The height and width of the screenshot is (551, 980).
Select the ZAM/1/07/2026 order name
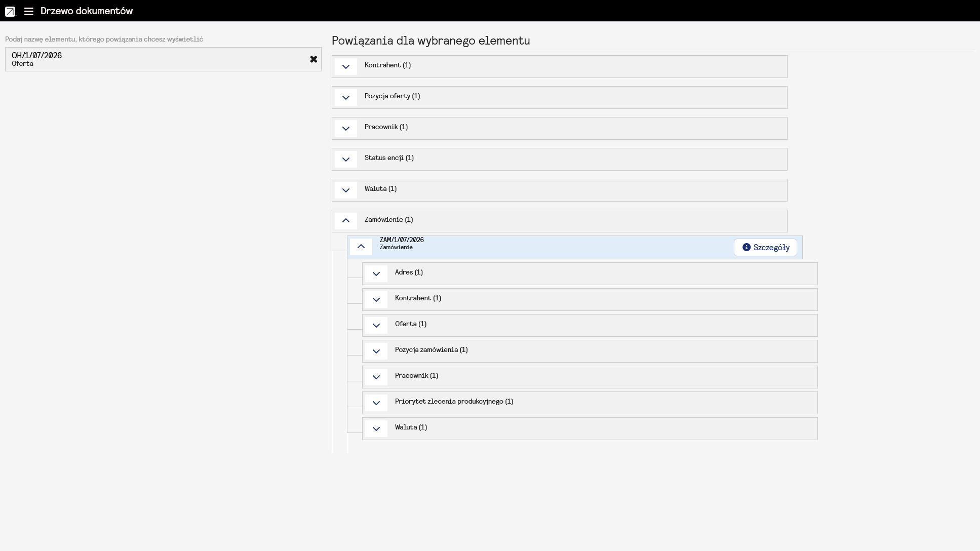[x=402, y=240]
